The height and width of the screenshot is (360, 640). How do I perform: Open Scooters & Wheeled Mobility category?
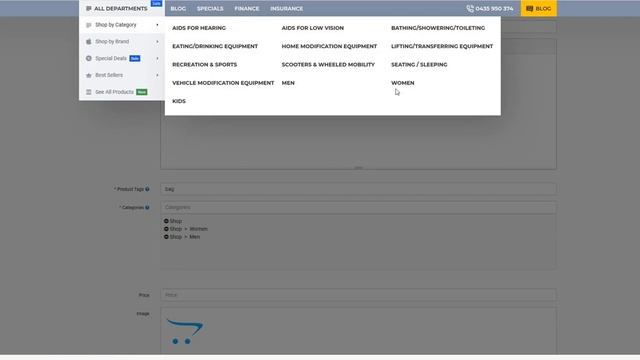click(328, 64)
